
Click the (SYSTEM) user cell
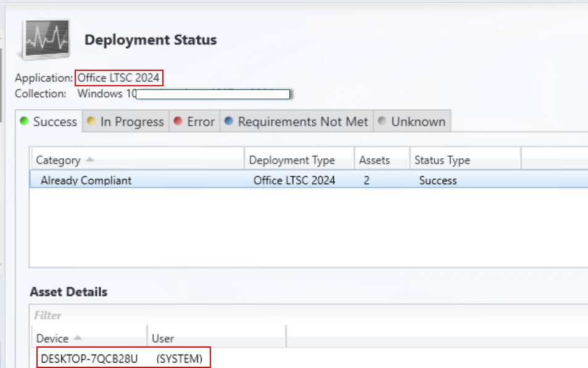(x=179, y=358)
